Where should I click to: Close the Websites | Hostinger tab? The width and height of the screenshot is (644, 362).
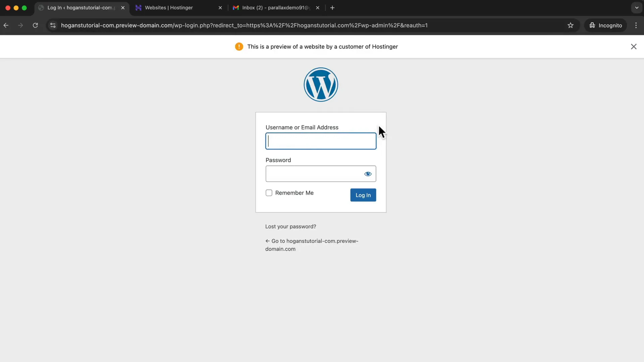(220, 8)
